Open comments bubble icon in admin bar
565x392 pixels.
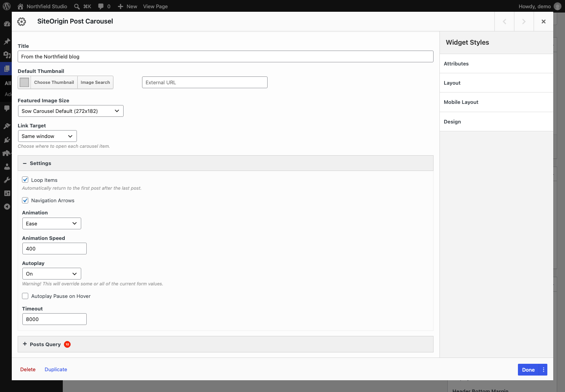click(101, 6)
